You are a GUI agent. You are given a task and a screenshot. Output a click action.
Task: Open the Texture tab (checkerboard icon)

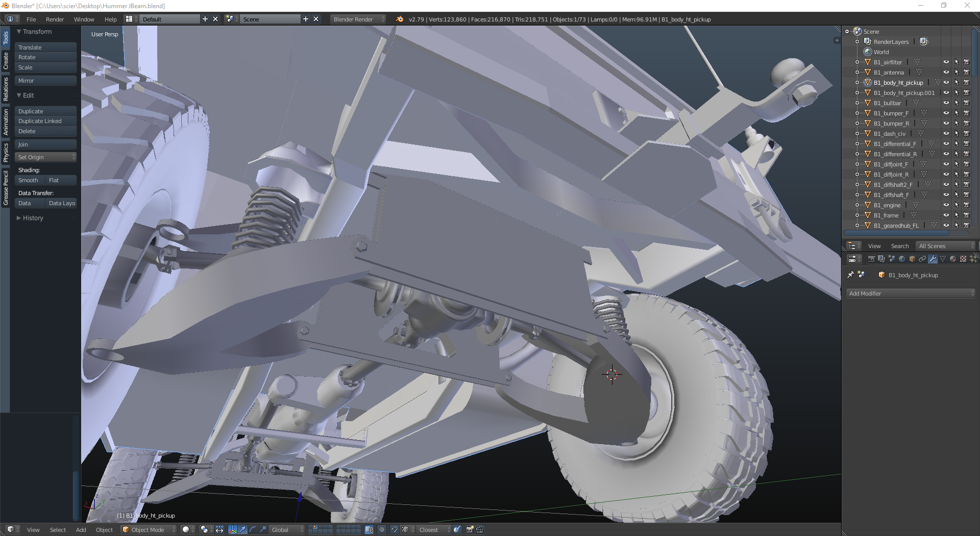coord(963,259)
